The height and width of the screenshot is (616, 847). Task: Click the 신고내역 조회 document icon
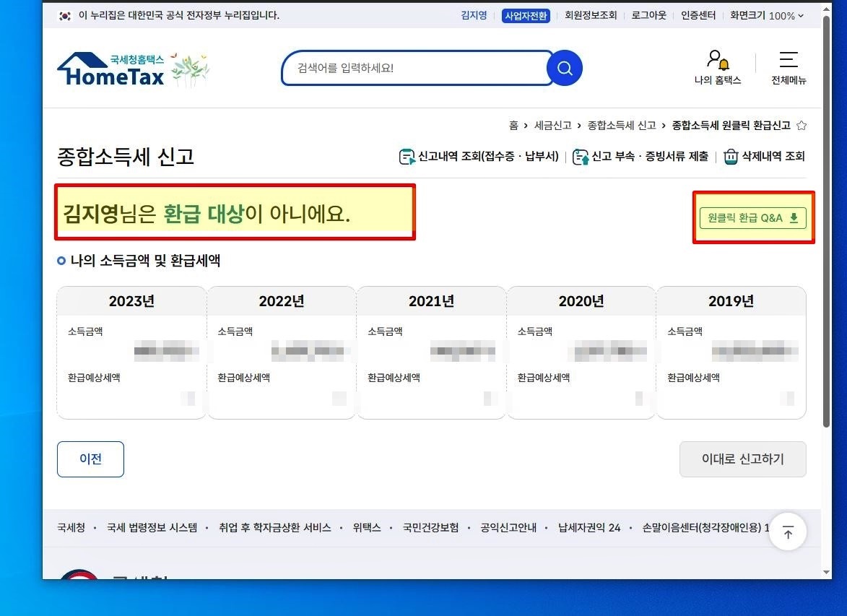tap(407, 157)
